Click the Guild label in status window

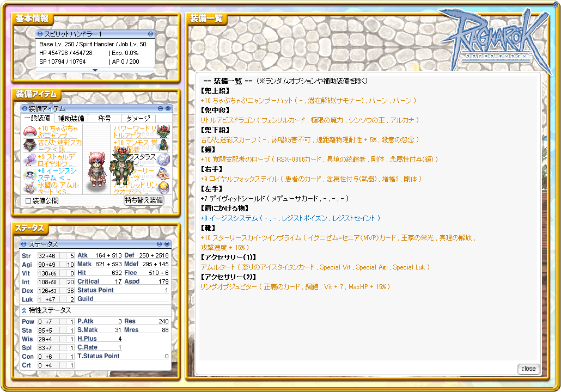(x=86, y=299)
